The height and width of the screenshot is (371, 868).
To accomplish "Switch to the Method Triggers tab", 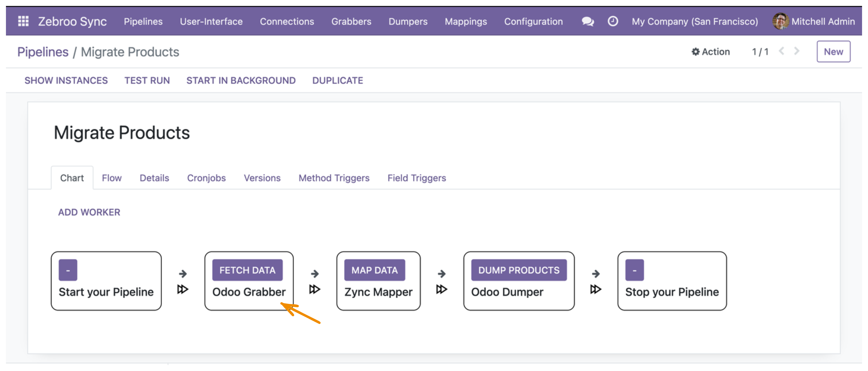I will click(x=334, y=178).
